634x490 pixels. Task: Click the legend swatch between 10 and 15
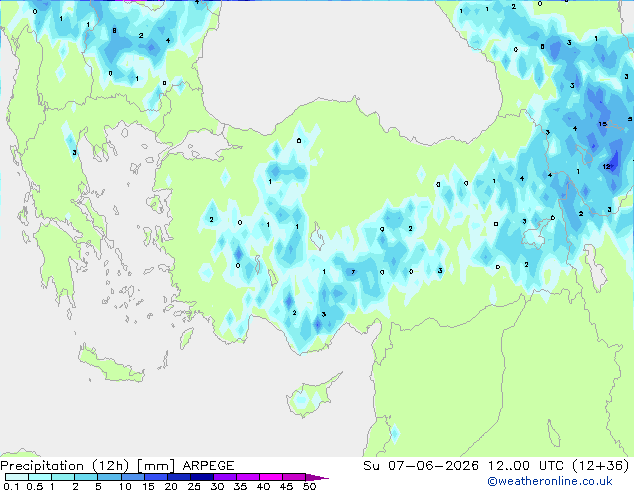tap(133, 477)
